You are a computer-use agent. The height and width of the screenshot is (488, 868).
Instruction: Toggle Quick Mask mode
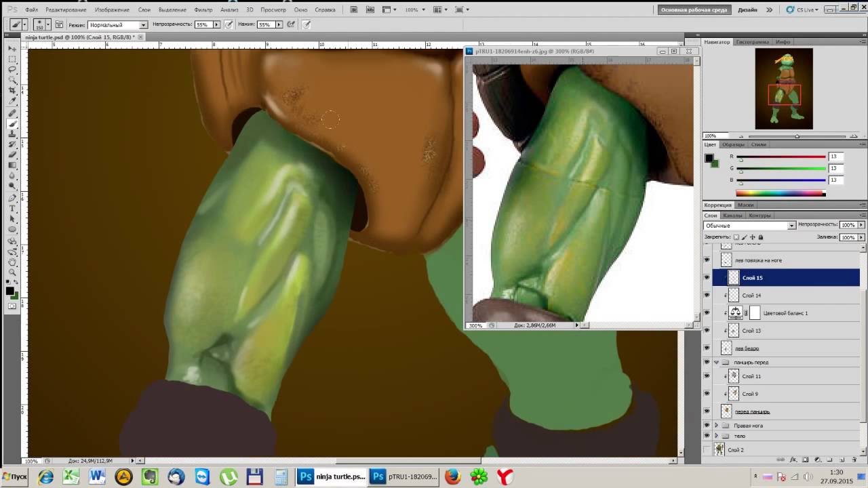[12, 306]
